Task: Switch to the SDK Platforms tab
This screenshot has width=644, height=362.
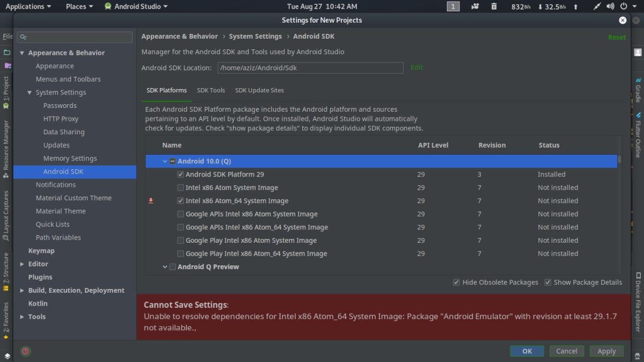Action: tap(167, 90)
